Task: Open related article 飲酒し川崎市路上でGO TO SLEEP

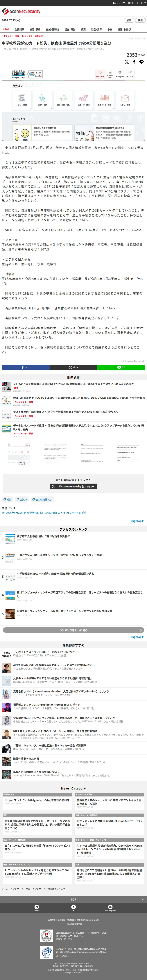Action: pyautogui.click(x=79, y=398)
